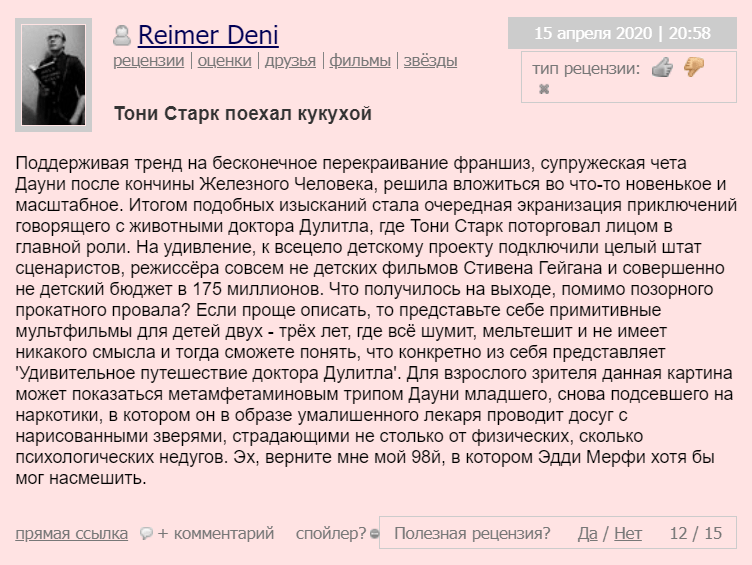
Task: Open the 'прямая ссылка' permalink
Action: [x=71, y=533]
